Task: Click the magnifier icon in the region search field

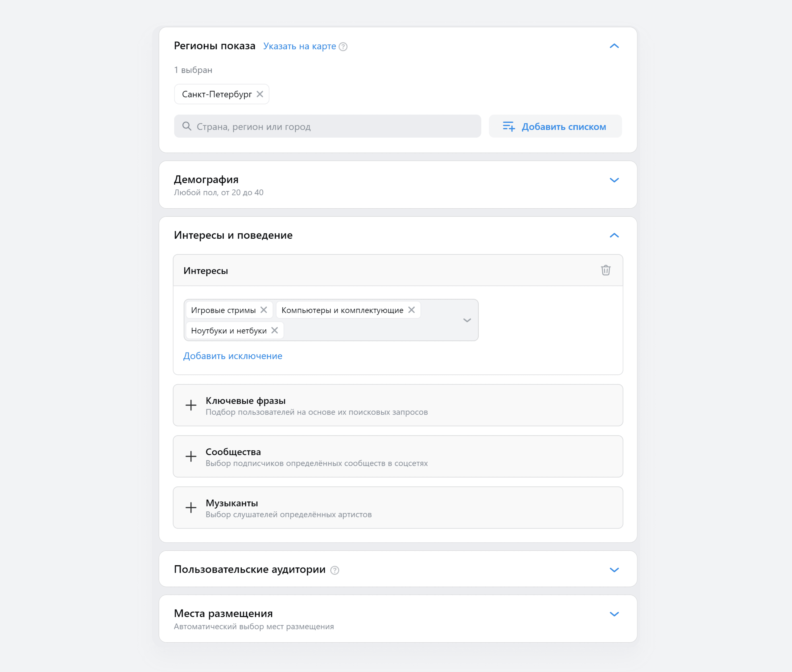Action: coord(187,126)
